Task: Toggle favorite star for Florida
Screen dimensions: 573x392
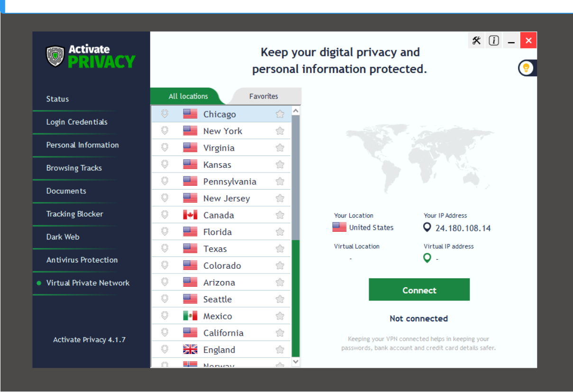Action: pos(280,232)
